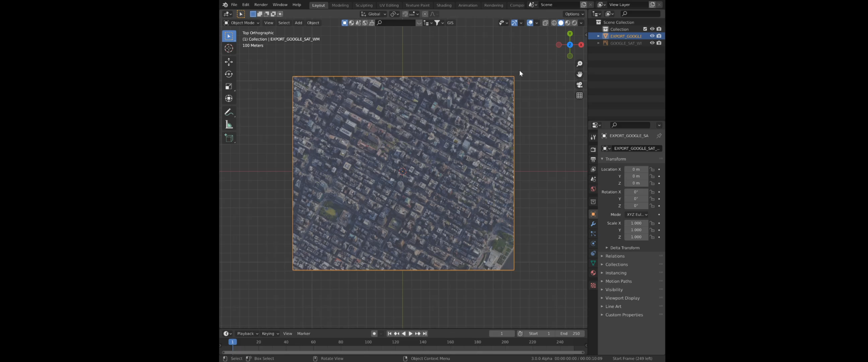Activate the Rotate tool
Image resolution: width=868 pixels, height=362 pixels.
pyautogui.click(x=229, y=74)
